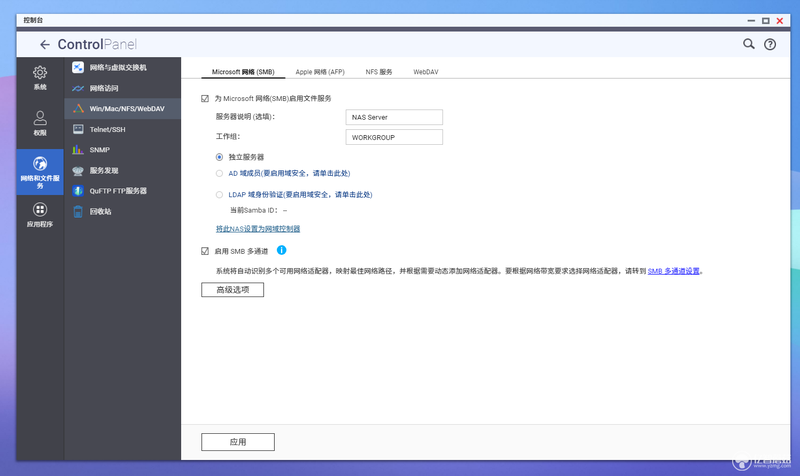Click the Win/Mac/NFS/WebDAV icon
Image resolution: width=800 pixels, height=476 pixels.
(78, 109)
